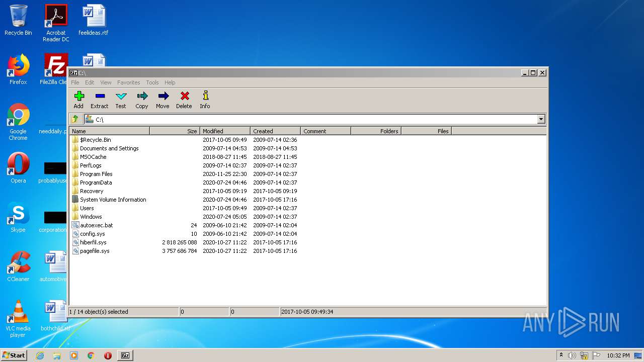Click the Test archive icon
The image size is (644, 362).
(x=121, y=96)
